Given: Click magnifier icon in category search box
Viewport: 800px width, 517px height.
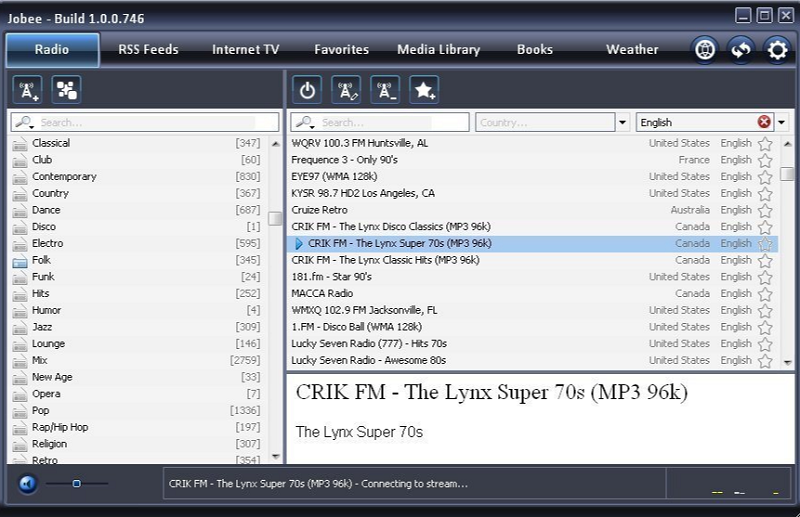Looking at the screenshot, I should click(24, 122).
